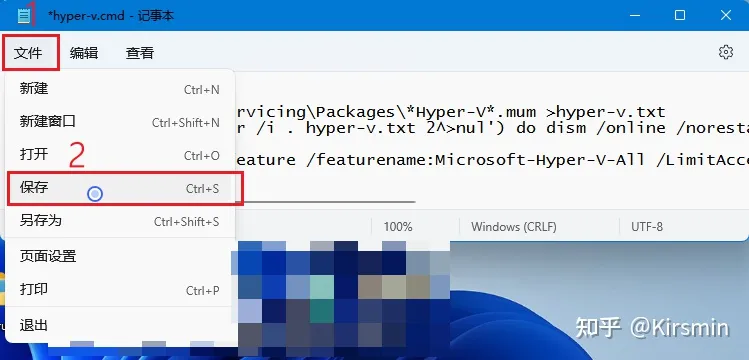Maximize the Notepad window

(680, 15)
